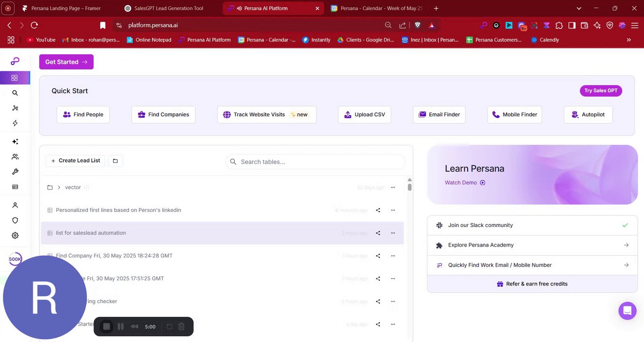Open the chat support bubble
This screenshot has height=342, width=644.
(627, 311)
